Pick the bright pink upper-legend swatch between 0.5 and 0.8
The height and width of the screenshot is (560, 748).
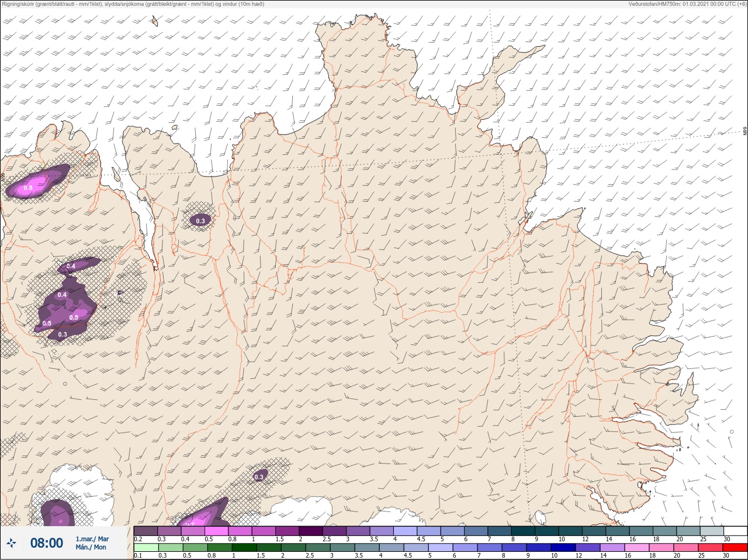pos(216,531)
